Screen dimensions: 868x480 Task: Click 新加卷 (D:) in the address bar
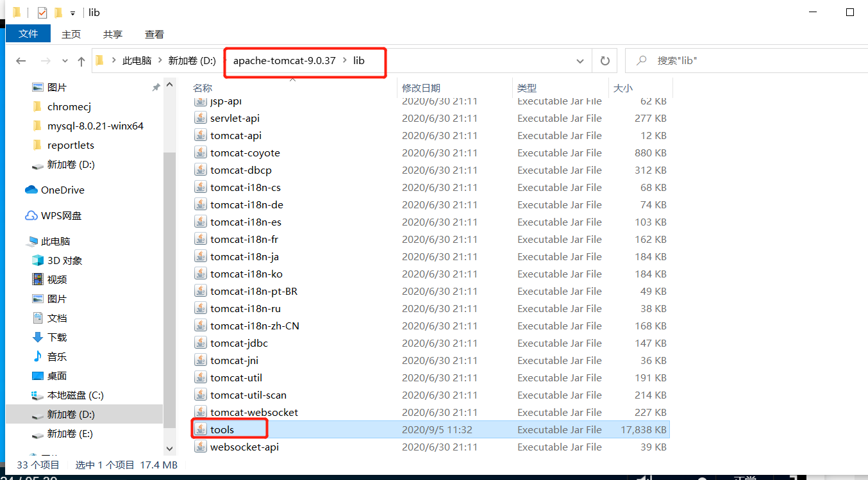point(192,61)
